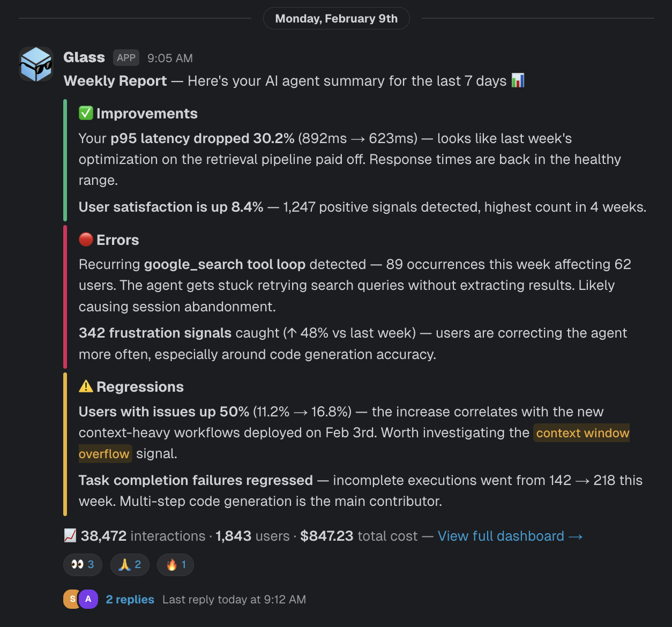
Task: Click the green Improvements section sidebar
Action: click(65, 161)
